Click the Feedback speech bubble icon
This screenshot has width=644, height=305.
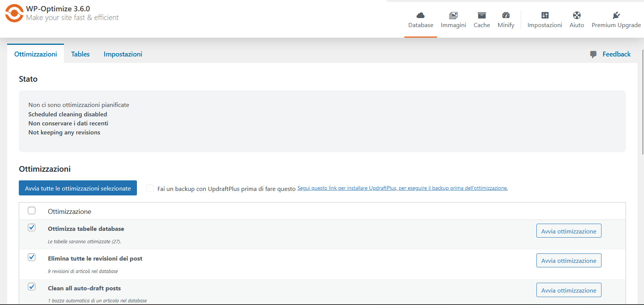(593, 54)
